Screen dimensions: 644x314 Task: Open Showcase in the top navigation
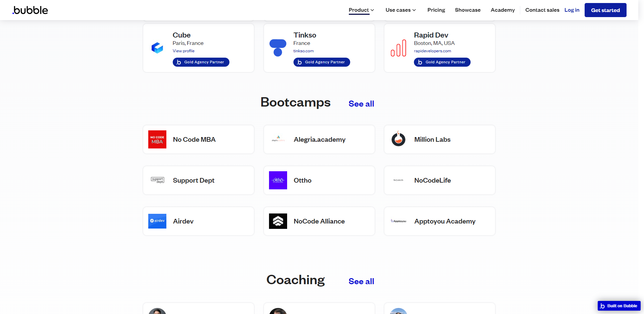coord(468,10)
